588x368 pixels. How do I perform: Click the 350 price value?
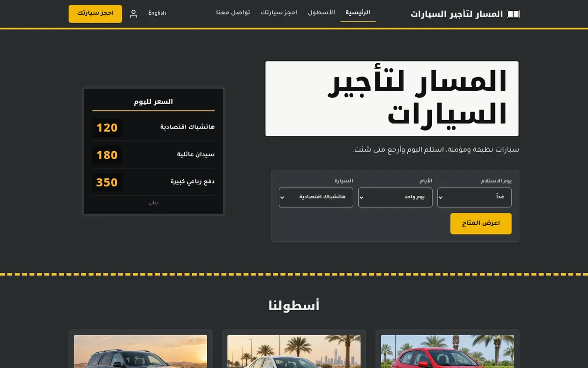(107, 183)
